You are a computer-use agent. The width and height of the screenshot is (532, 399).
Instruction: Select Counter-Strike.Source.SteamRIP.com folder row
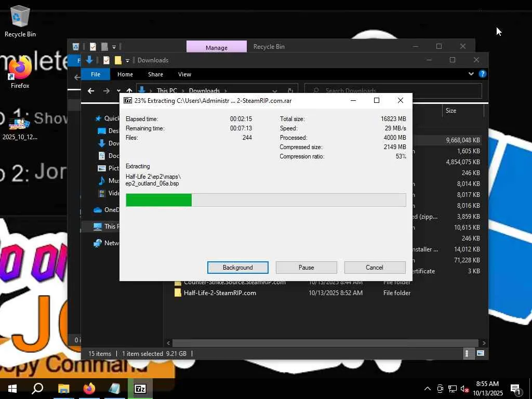[235, 282]
